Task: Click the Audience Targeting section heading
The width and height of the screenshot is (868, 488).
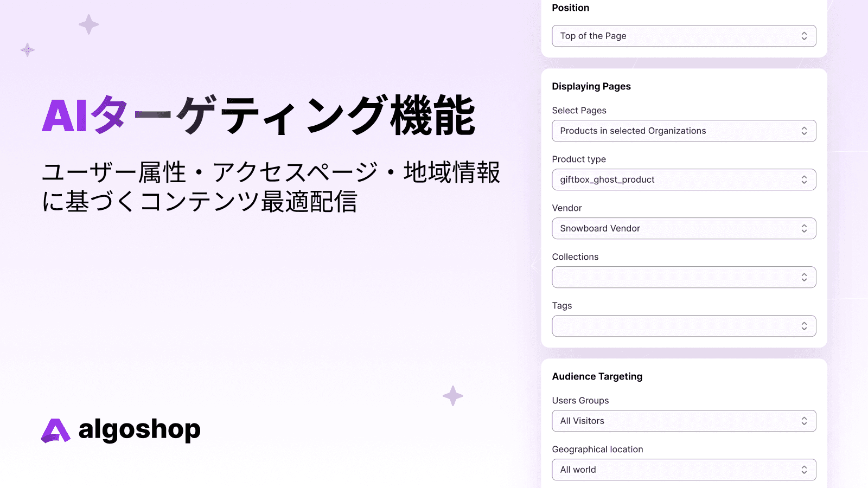Action: (x=597, y=376)
